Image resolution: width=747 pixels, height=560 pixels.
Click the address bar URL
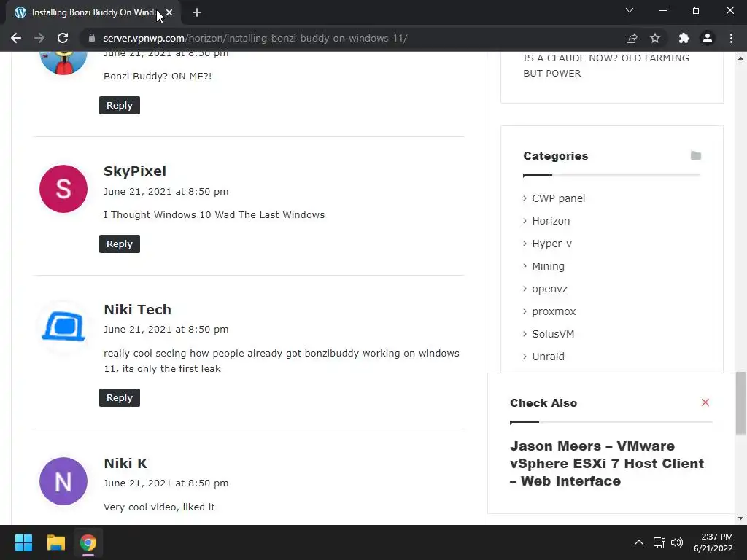point(255,38)
